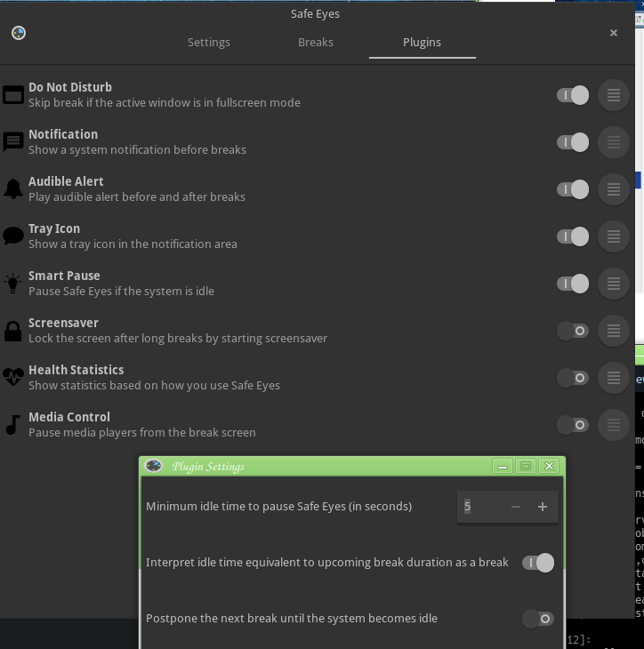
Task: Open Do Not Disturb plugin settings button
Action: [614, 95]
